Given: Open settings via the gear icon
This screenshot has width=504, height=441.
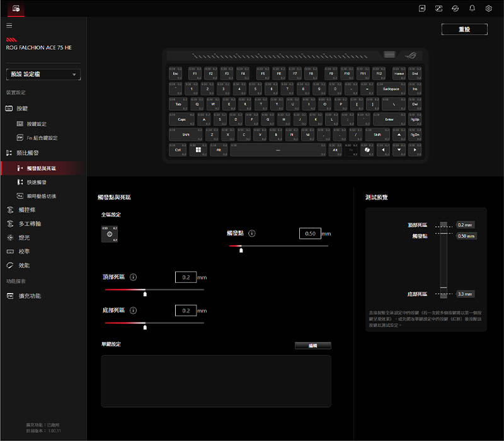Looking at the screenshot, I should [488, 8].
